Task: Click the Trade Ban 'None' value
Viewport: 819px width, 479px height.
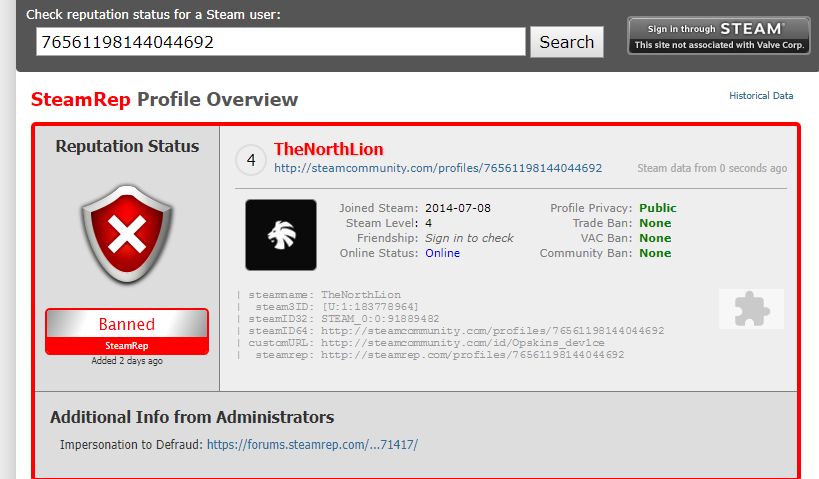Action: tap(655, 223)
